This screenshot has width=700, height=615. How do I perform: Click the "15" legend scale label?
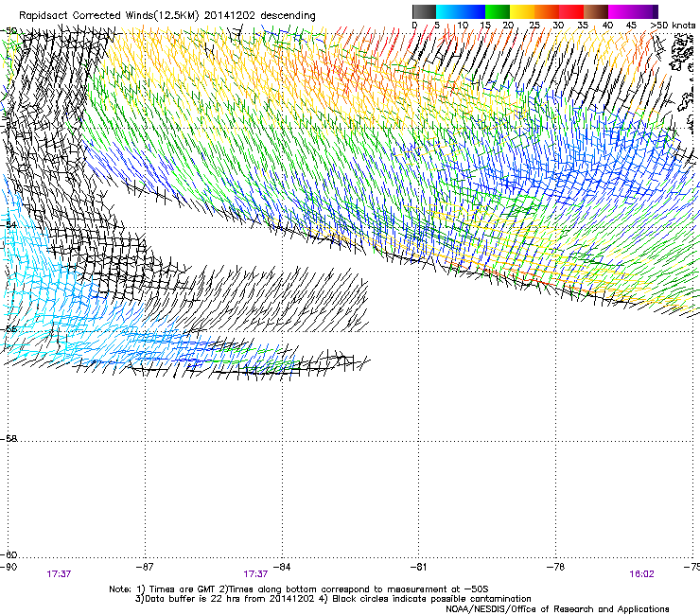pos(485,25)
